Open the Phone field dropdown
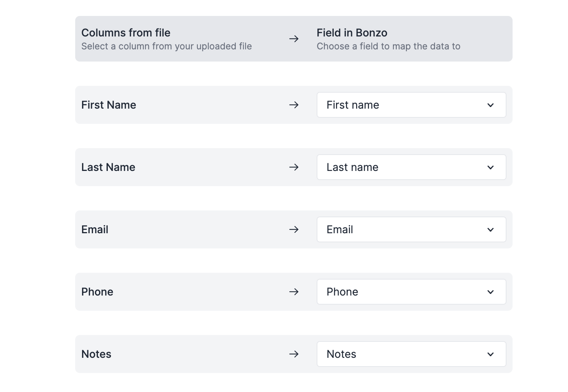The image size is (568, 392). click(411, 292)
